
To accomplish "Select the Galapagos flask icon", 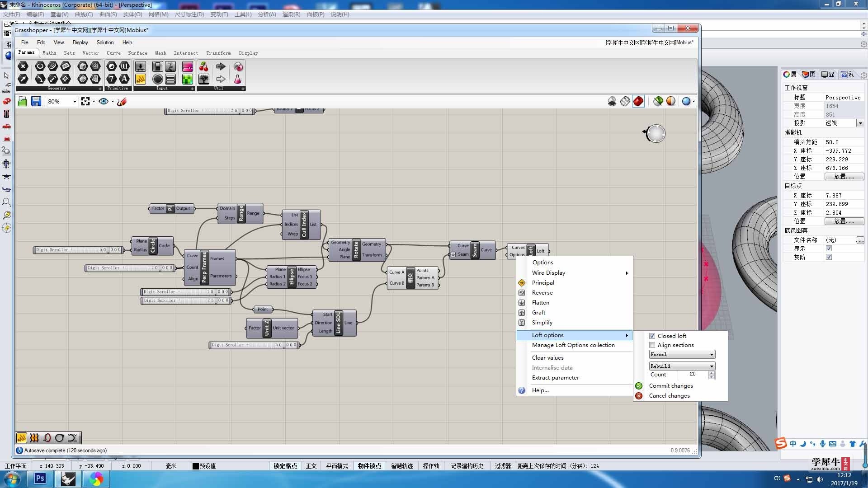I will coord(238,79).
